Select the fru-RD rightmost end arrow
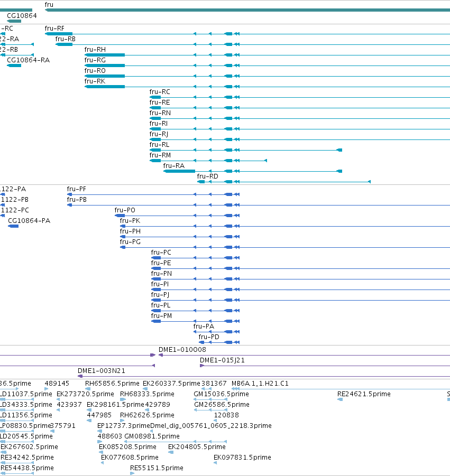 pyautogui.click(x=369, y=182)
